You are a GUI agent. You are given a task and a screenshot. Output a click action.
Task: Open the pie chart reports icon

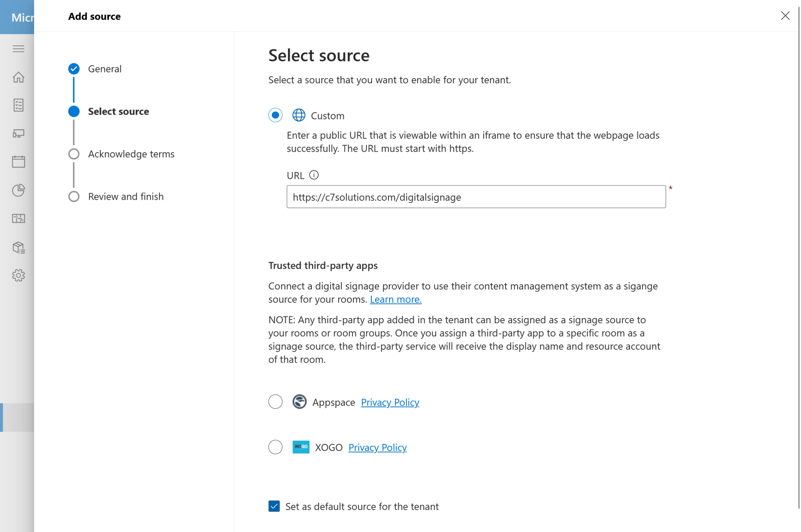[18, 190]
